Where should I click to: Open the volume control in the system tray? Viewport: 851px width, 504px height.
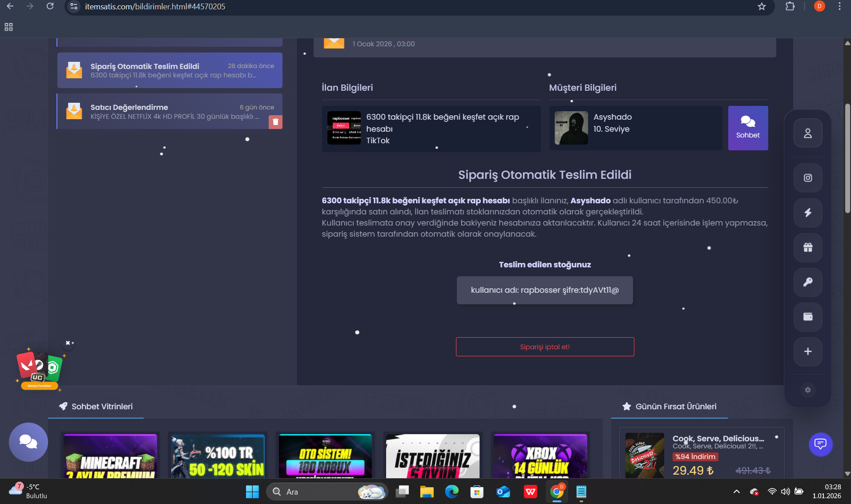pos(786,492)
